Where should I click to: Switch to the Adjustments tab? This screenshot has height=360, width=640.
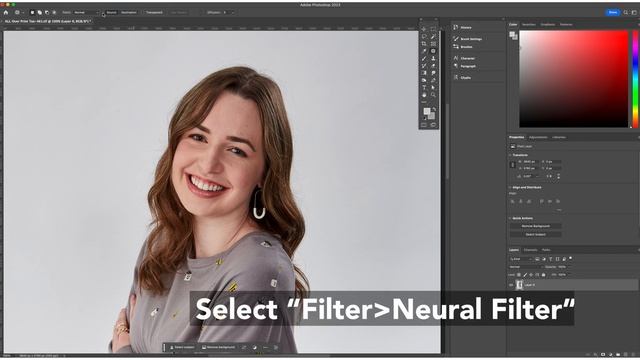[538, 137]
